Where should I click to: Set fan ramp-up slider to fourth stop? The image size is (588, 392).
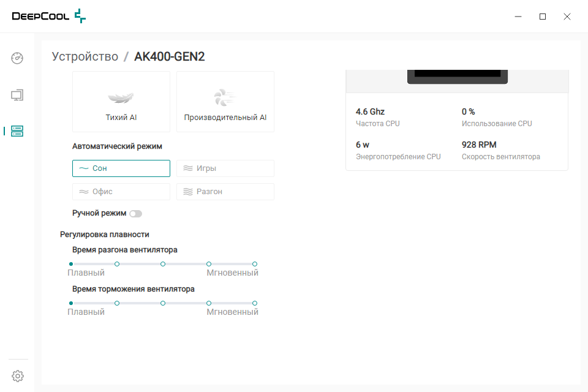tap(209, 264)
